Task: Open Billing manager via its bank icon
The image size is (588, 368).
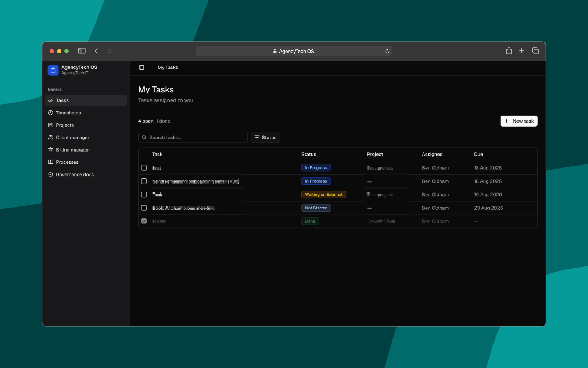Action: 50,150
